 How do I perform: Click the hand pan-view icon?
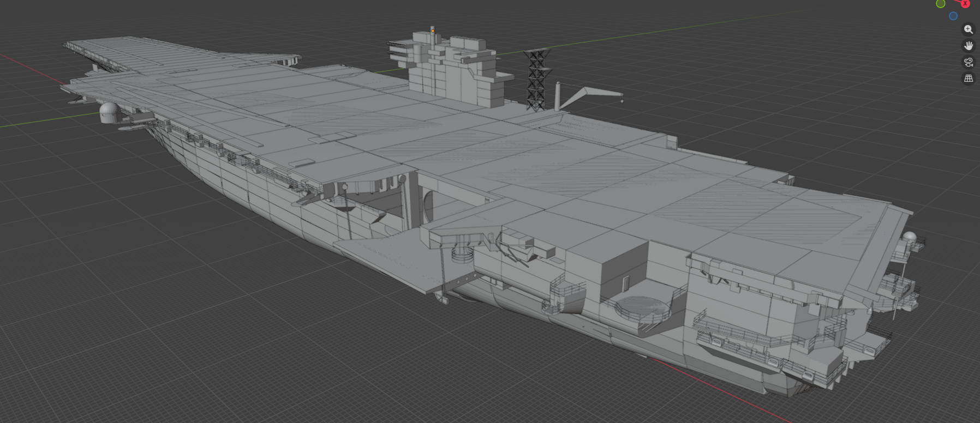coord(969,46)
